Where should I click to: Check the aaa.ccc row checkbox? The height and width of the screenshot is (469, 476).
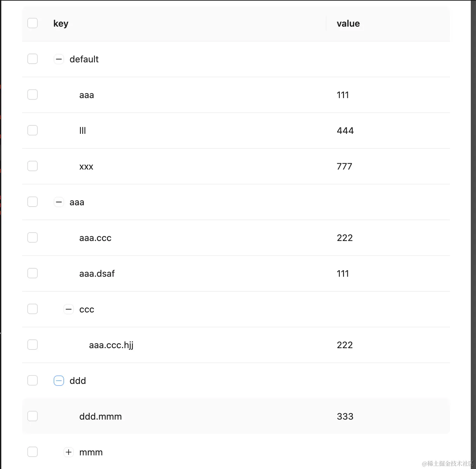pos(33,238)
